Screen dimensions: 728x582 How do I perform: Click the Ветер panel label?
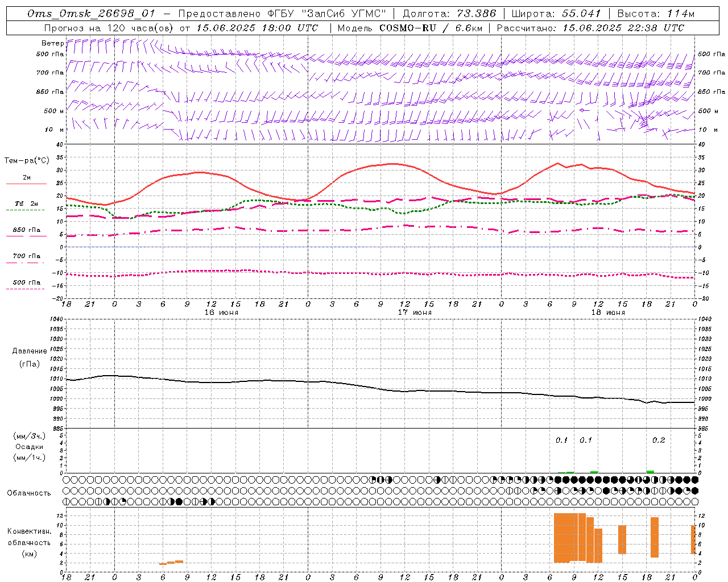(53, 43)
